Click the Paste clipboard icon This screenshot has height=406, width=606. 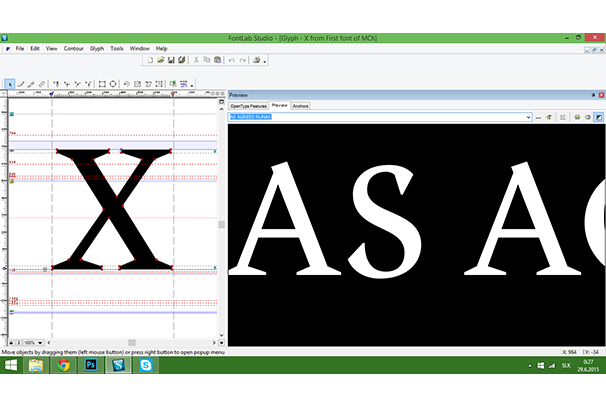pyautogui.click(x=216, y=61)
